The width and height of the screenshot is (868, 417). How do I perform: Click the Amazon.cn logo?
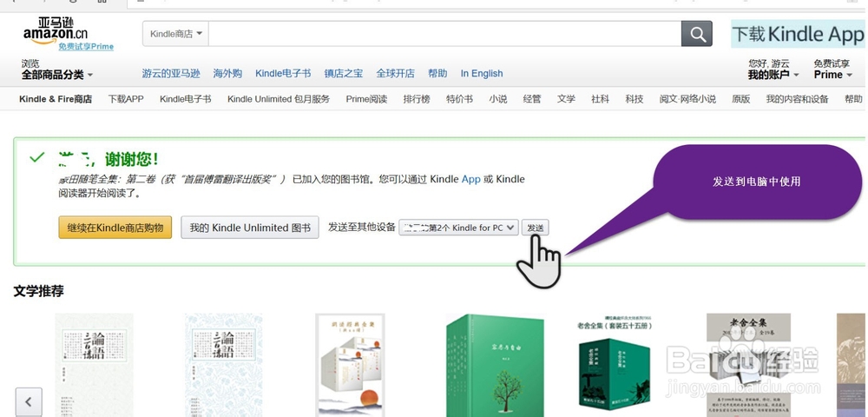(x=56, y=30)
